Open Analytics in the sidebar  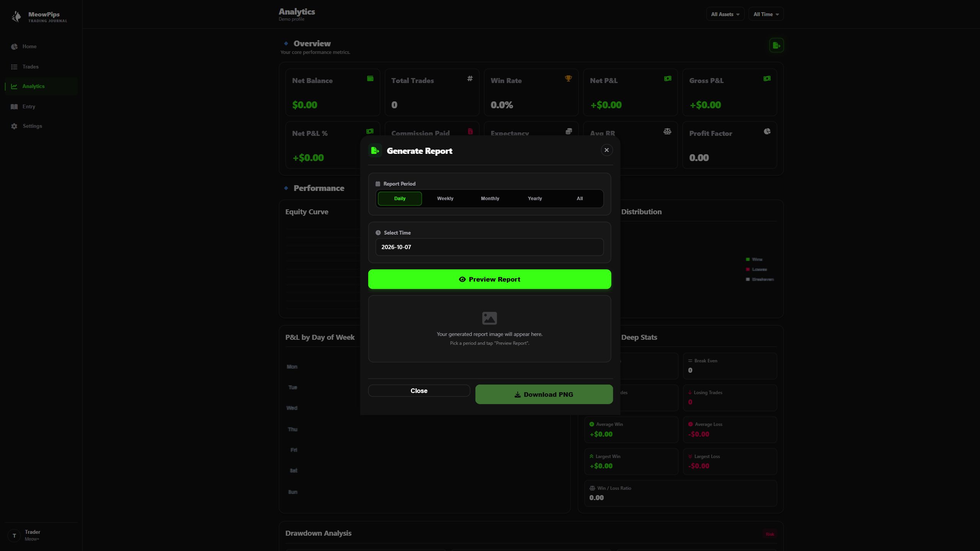pyautogui.click(x=41, y=86)
